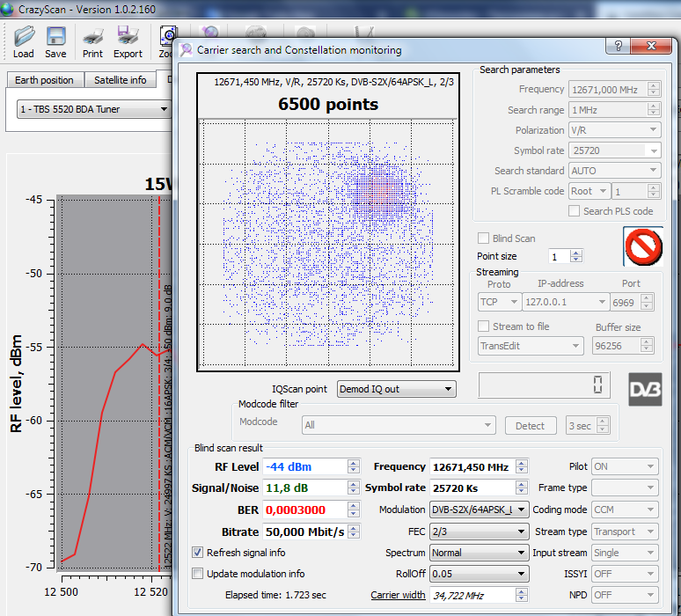Switch to the Earth position tab

click(44, 80)
